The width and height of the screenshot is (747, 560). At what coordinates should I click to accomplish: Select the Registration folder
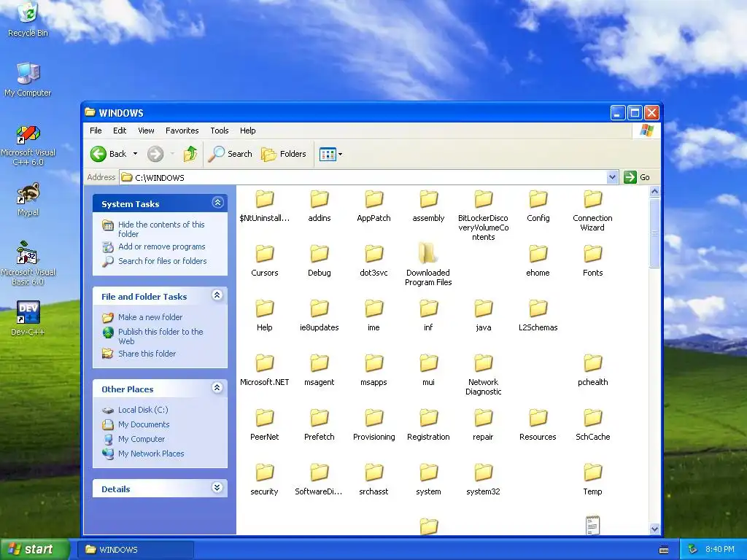(x=428, y=425)
